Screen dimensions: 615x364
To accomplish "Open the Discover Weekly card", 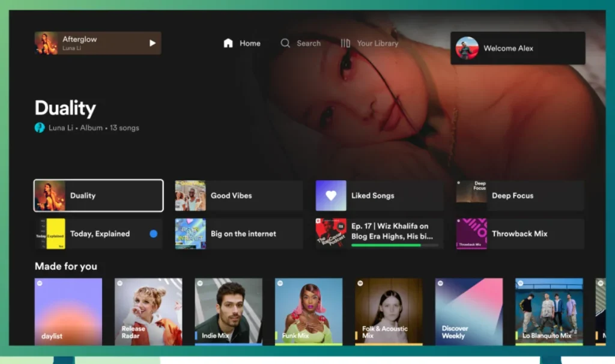I will [x=468, y=312].
